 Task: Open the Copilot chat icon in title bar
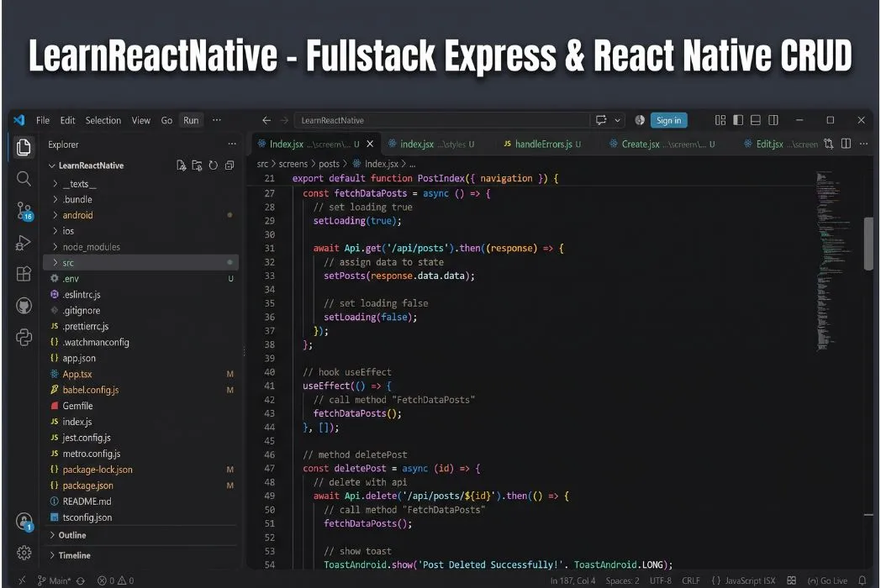click(601, 120)
